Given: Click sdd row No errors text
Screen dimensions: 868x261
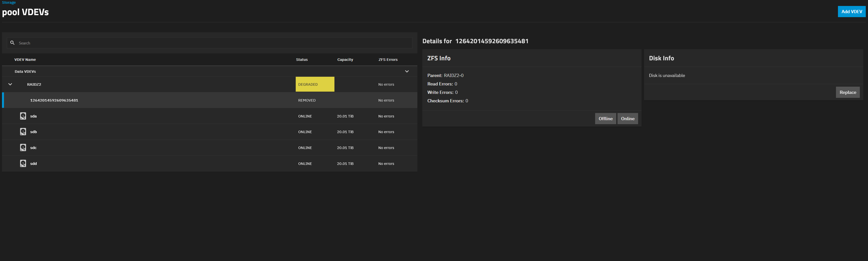Looking at the screenshot, I should click(x=386, y=164).
